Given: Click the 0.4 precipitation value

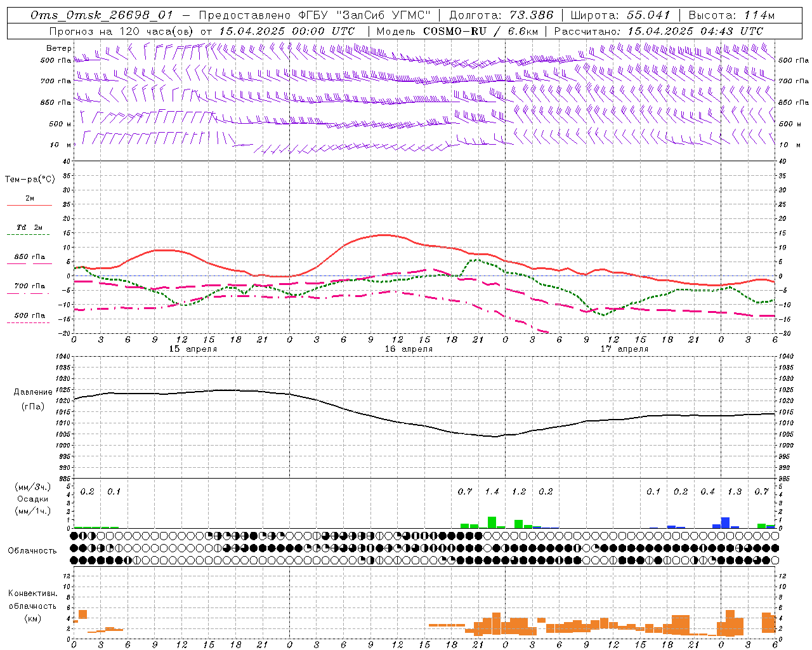Looking at the screenshot, I should [x=707, y=491].
